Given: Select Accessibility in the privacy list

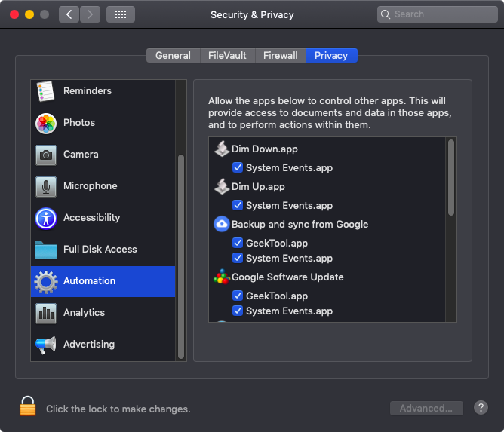Looking at the screenshot, I should [103, 218].
